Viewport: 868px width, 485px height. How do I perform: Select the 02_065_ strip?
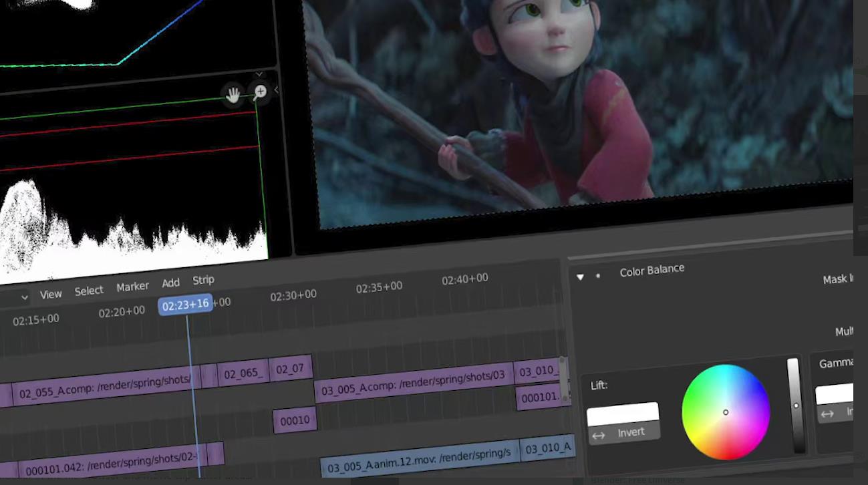pyautogui.click(x=243, y=373)
